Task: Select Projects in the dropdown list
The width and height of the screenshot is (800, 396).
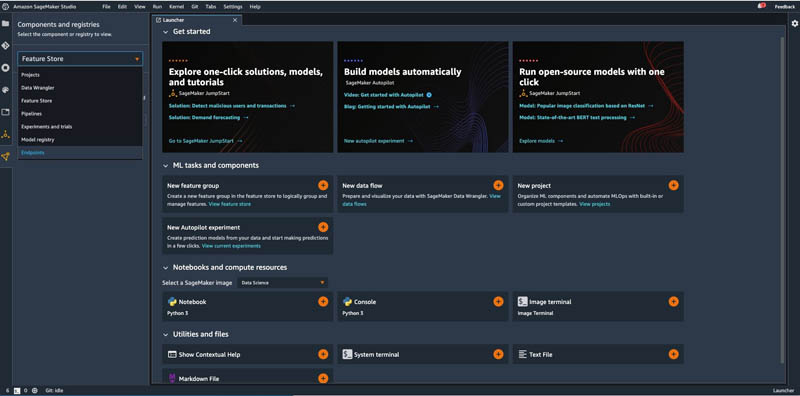Action: [x=80, y=75]
